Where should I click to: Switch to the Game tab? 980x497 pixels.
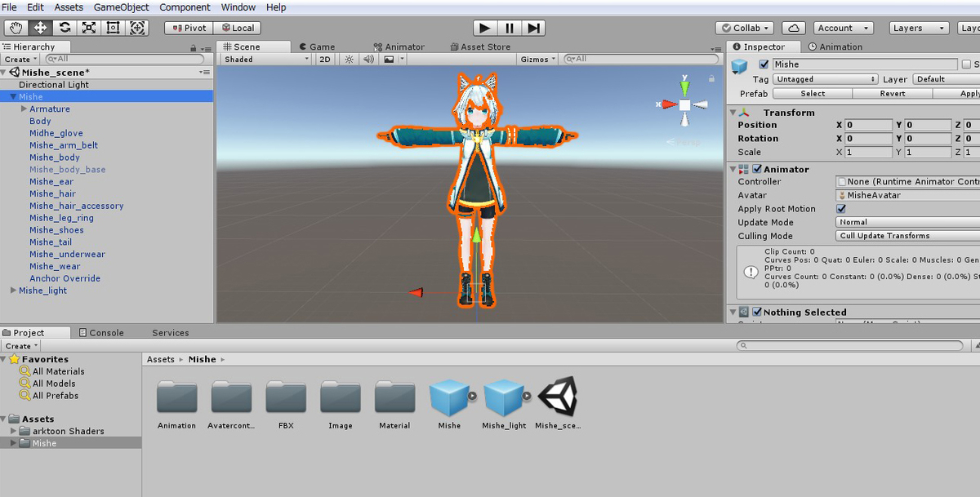316,47
